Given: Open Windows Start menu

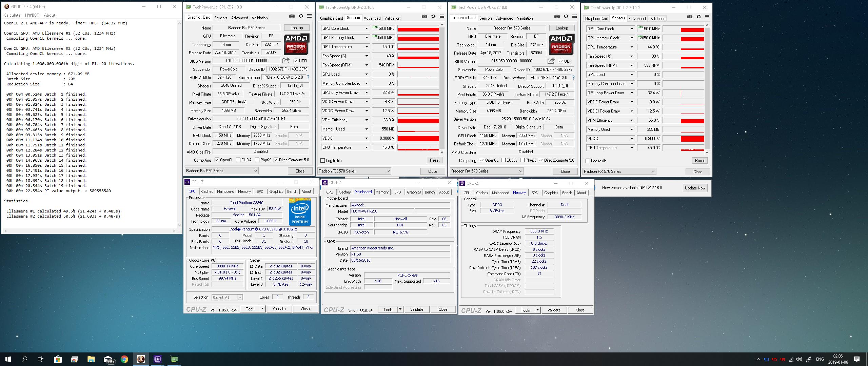Looking at the screenshot, I should pos(8,359).
